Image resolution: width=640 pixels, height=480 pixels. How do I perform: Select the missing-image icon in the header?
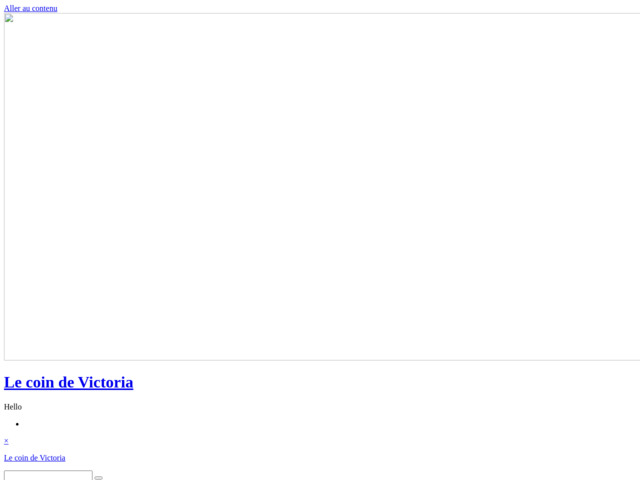click(x=9, y=18)
